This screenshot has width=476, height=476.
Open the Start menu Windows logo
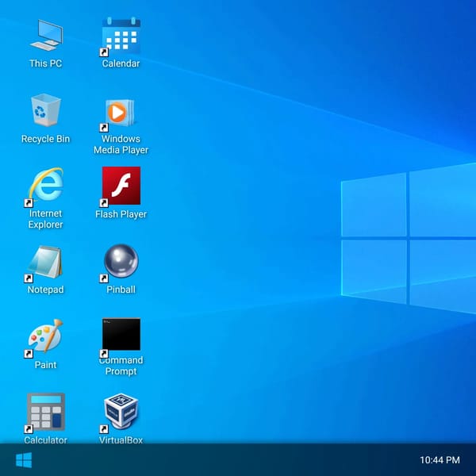coord(24,460)
